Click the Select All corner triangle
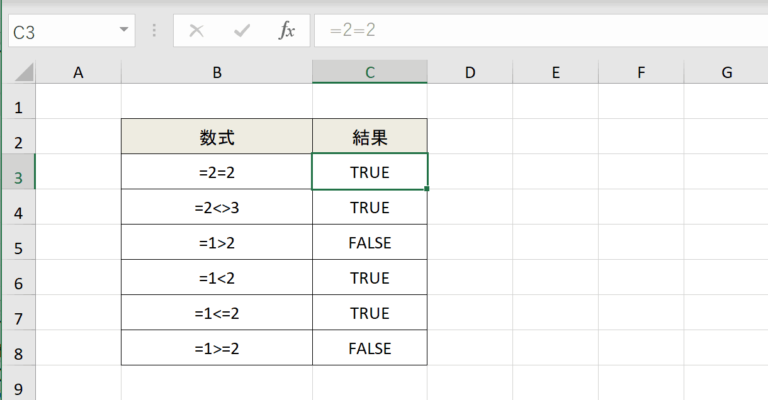Screen dimensions: 768x400 [22, 73]
